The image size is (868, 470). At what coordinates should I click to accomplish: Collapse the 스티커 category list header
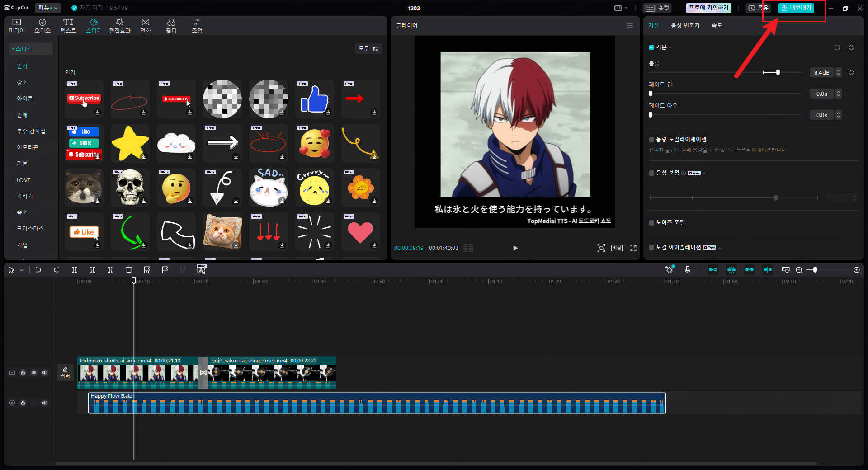point(31,49)
